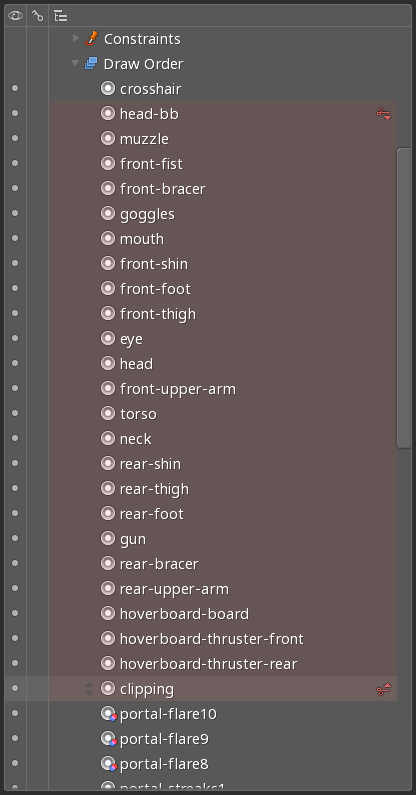This screenshot has height=795, width=416.
Task: Click the eye visibility header icon
Action: click(x=15, y=16)
